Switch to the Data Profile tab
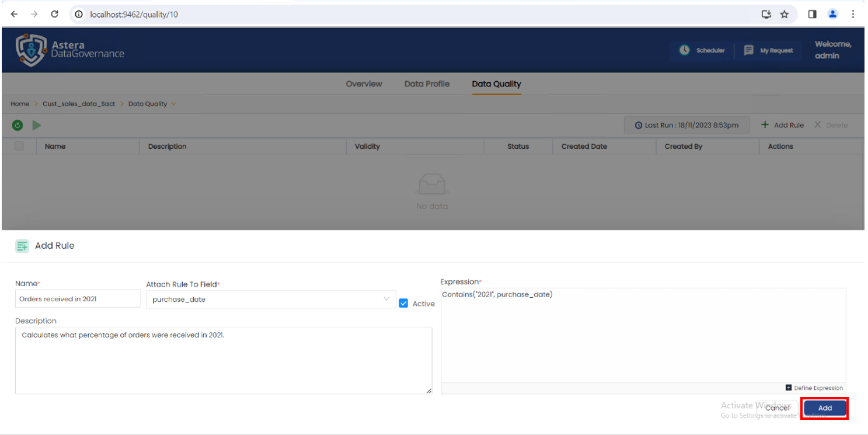Viewport: 868px width, 435px height. [427, 84]
